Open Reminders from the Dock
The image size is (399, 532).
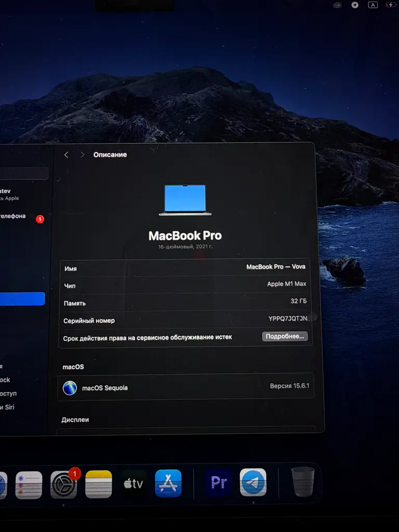point(29,485)
